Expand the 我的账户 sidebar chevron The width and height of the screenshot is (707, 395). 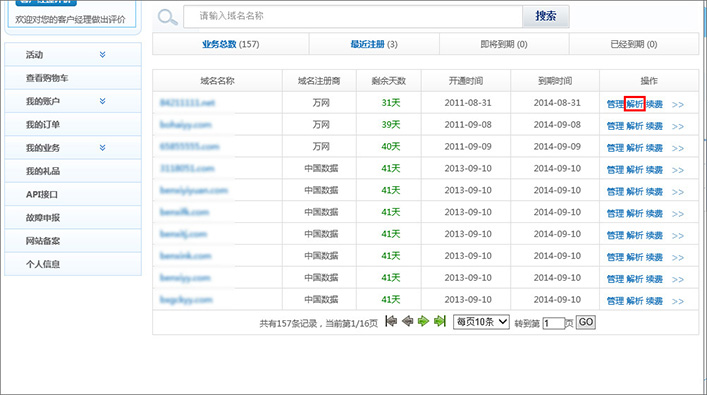(x=102, y=101)
